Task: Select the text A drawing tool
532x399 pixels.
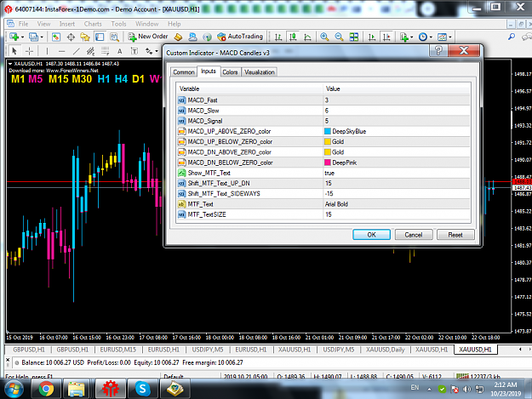Action: 119,51
